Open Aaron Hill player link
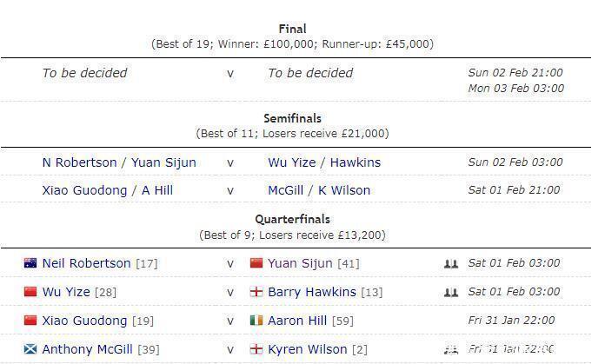Viewport: 605px width, 364px height. (x=297, y=321)
